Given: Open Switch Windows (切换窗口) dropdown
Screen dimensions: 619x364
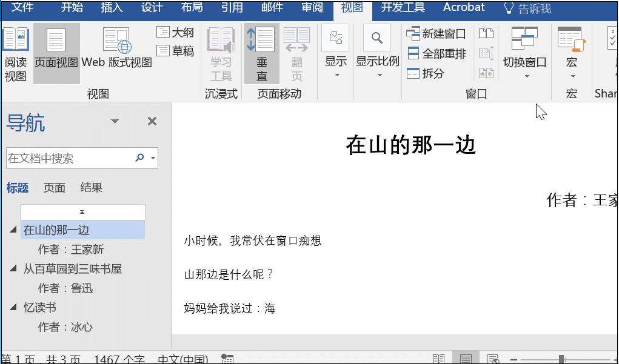Looking at the screenshot, I should coord(524,54).
